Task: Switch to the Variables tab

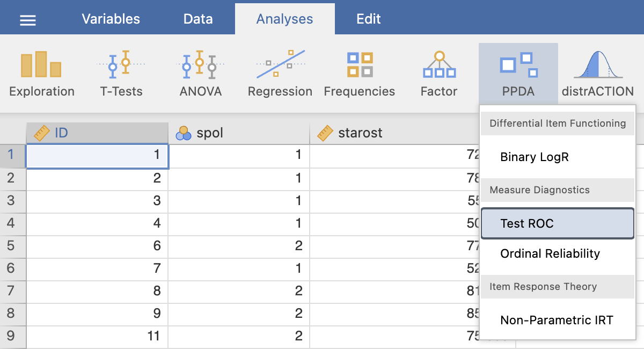Action: 111,19
